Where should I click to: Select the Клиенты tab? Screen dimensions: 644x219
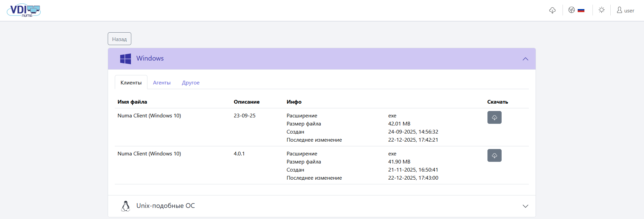131,83
